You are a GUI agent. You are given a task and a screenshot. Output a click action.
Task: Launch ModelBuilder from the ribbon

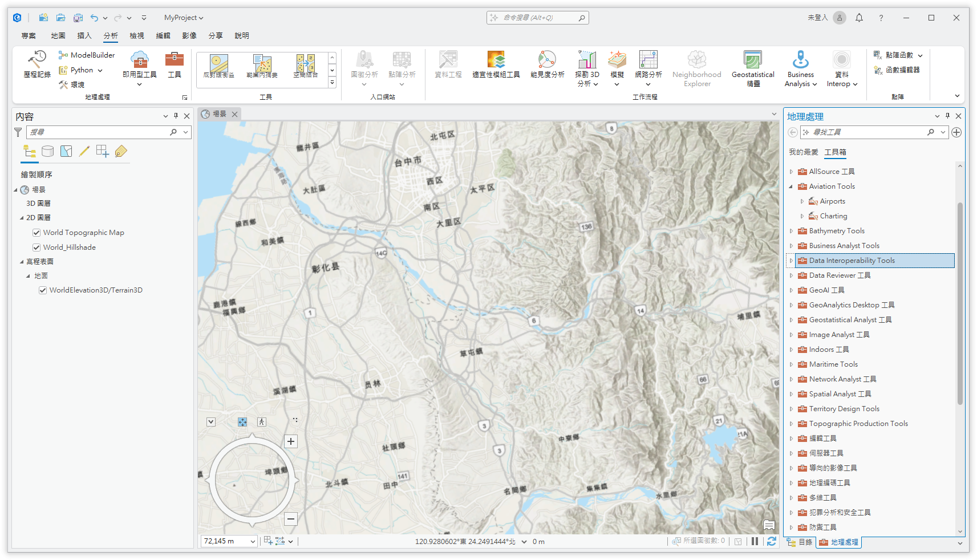pyautogui.click(x=87, y=55)
